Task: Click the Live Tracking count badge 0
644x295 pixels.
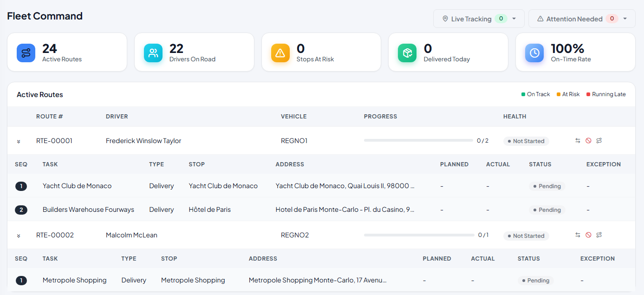Action: tap(501, 19)
